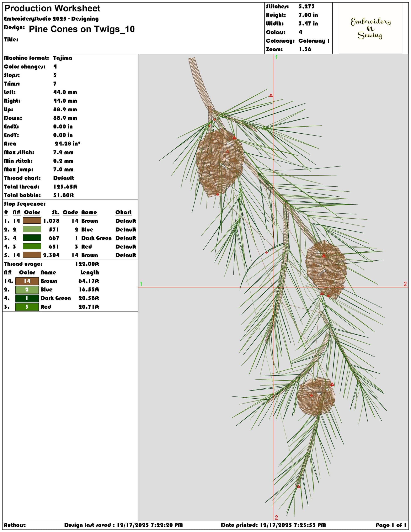Click thread usage swatch numbered 14
This screenshot has height=532, width=411.
(x=27, y=281)
